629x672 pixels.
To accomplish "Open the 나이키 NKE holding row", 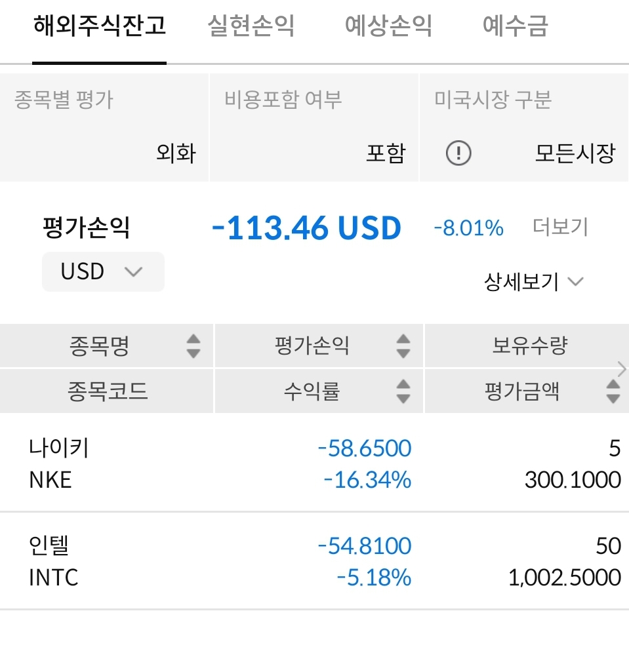I will pos(315,464).
